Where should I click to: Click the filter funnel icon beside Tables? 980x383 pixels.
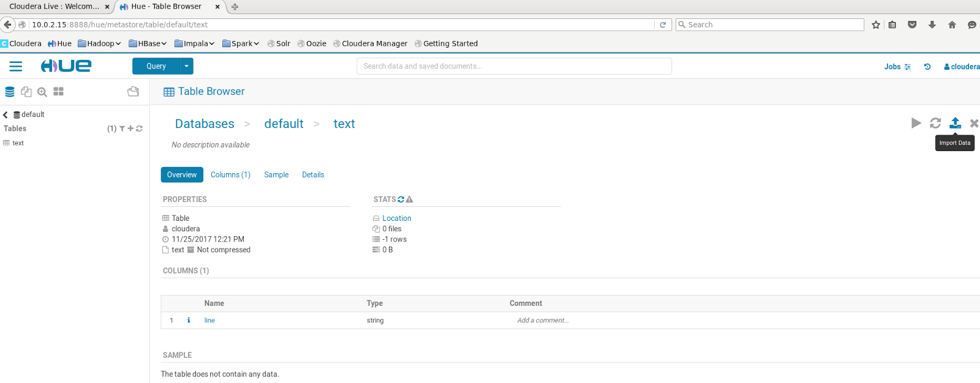(122, 128)
